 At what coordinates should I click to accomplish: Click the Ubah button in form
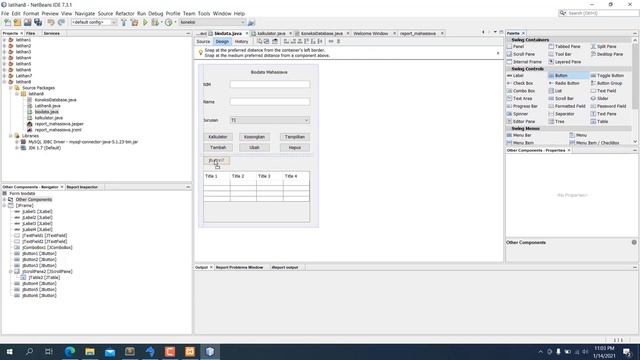click(254, 147)
